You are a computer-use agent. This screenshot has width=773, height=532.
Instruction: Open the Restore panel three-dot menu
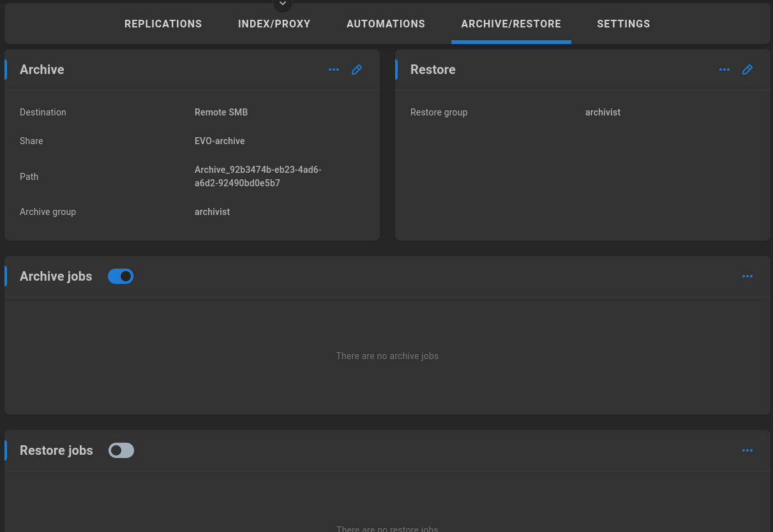click(724, 70)
